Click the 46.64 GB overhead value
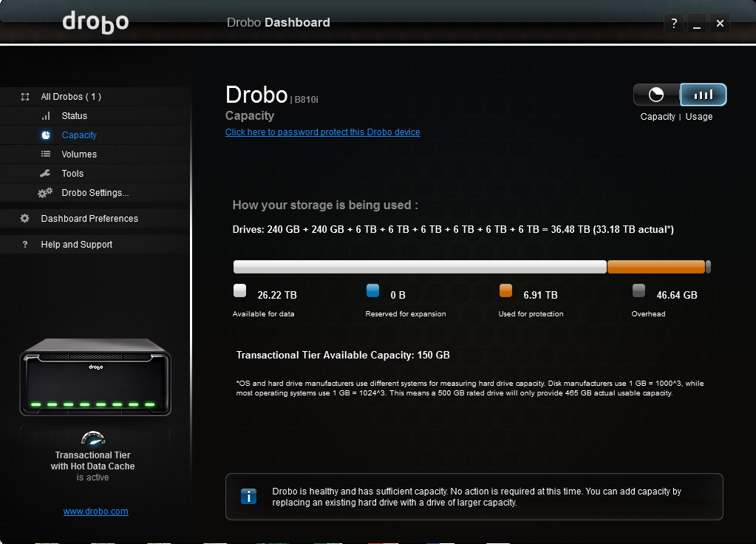Image resolution: width=756 pixels, height=544 pixels. pos(677,295)
